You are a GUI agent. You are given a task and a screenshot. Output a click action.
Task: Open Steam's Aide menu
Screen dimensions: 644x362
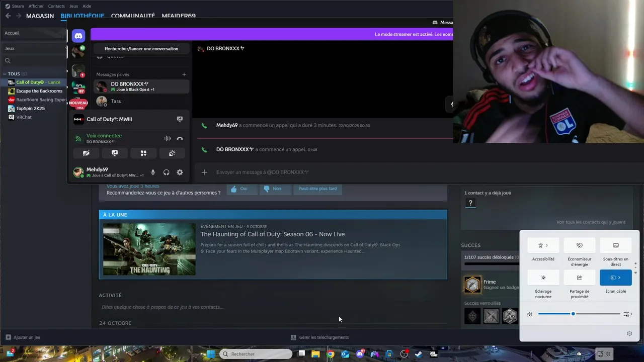tap(87, 6)
